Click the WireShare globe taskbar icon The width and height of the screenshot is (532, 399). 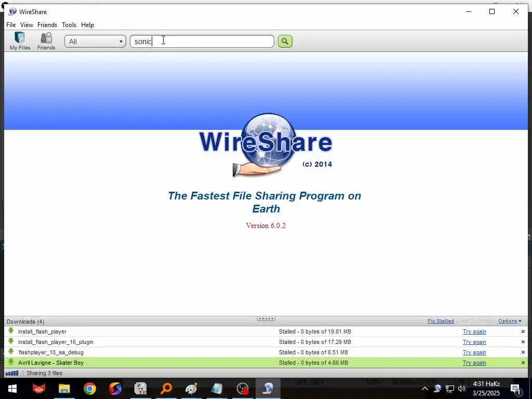tap(268, 389)
